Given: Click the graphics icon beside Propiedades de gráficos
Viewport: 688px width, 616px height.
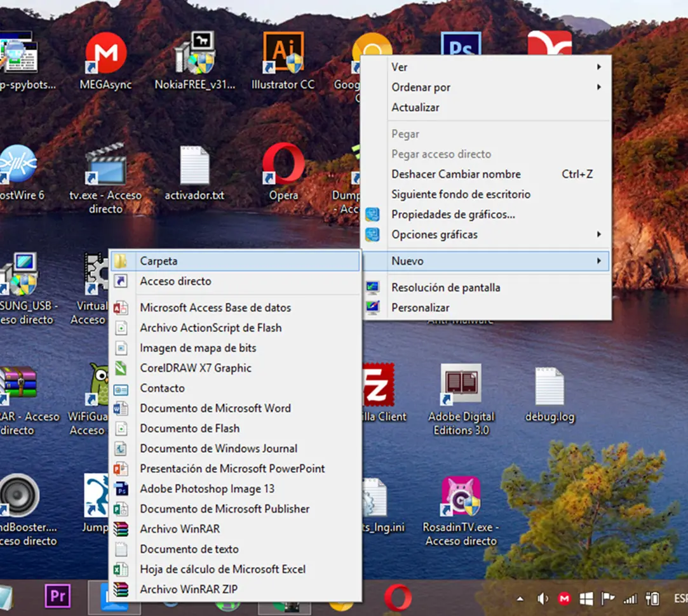Looking at the screenshot, I should click(x=372, y=215).
